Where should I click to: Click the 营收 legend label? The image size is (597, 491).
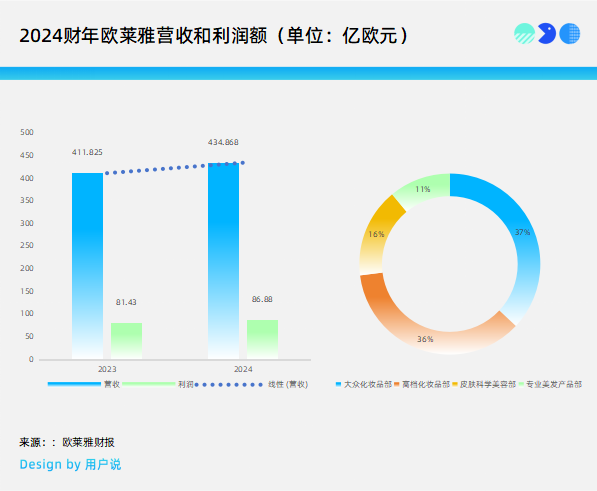112,384
